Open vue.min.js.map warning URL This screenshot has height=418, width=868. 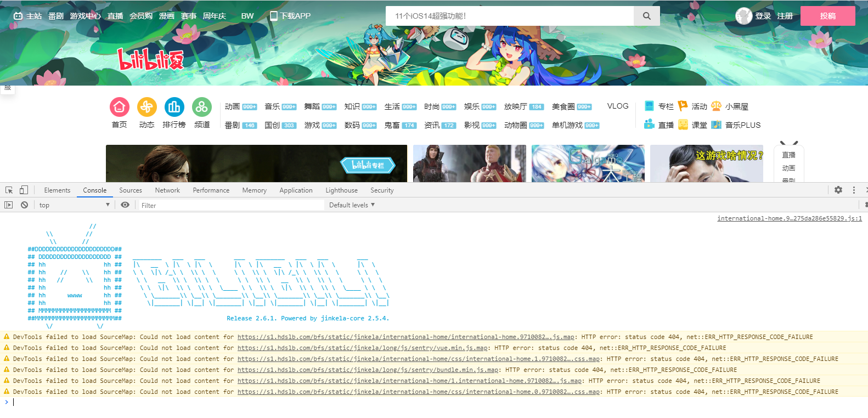363,348
